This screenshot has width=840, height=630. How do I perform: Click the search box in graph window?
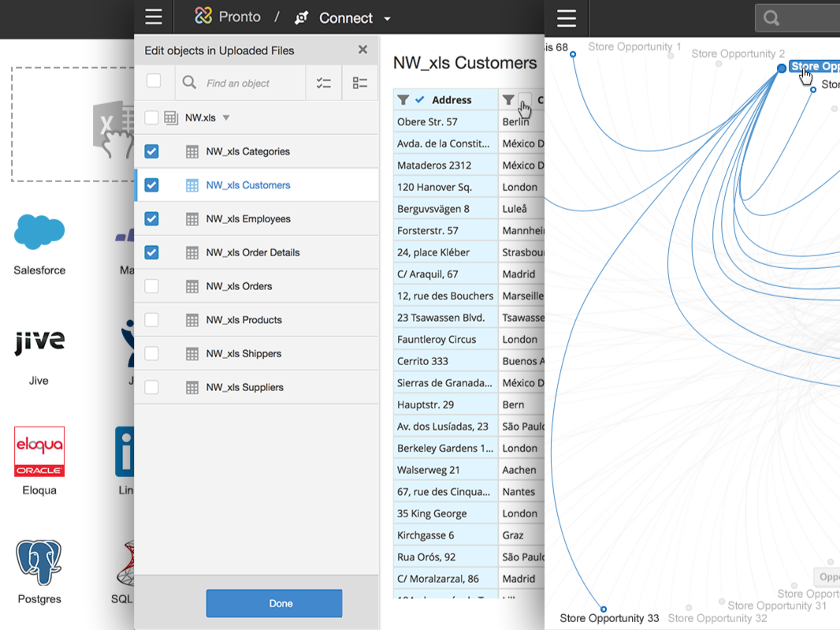point(797,18)
